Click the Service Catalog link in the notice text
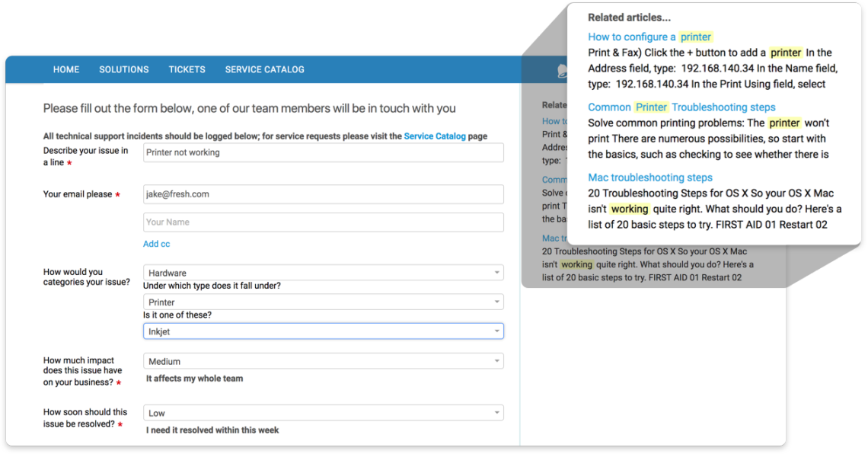The width and height of the screenshot is (868, 454). tap(434, 136)
